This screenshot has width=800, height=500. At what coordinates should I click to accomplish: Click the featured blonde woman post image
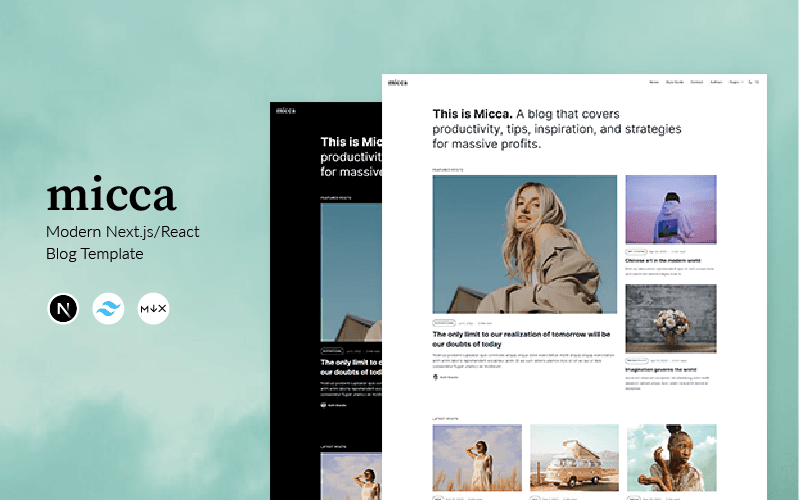tap(524, 244)
